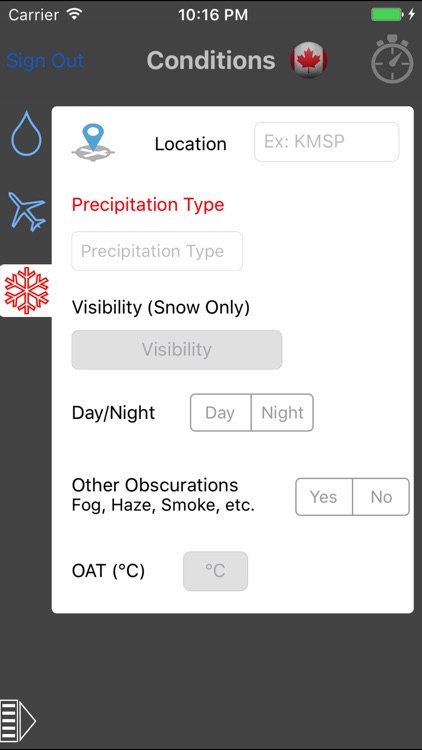Select the red snowflake conditions tab

(26, 290)
